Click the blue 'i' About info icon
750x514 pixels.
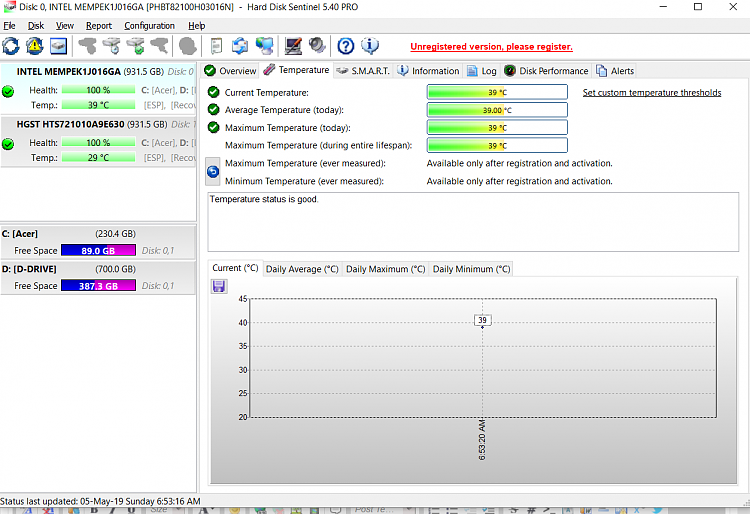click(x=370, y=46)
